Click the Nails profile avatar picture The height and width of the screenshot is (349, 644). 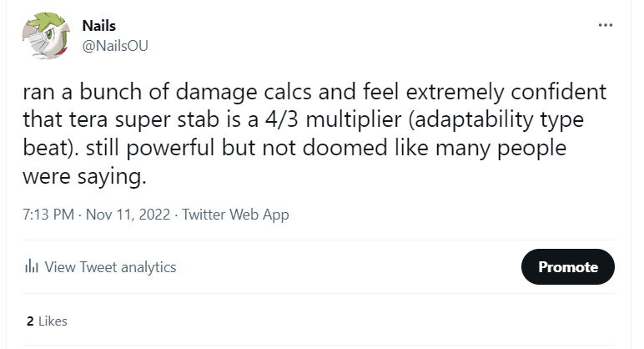tap(49, 35)
